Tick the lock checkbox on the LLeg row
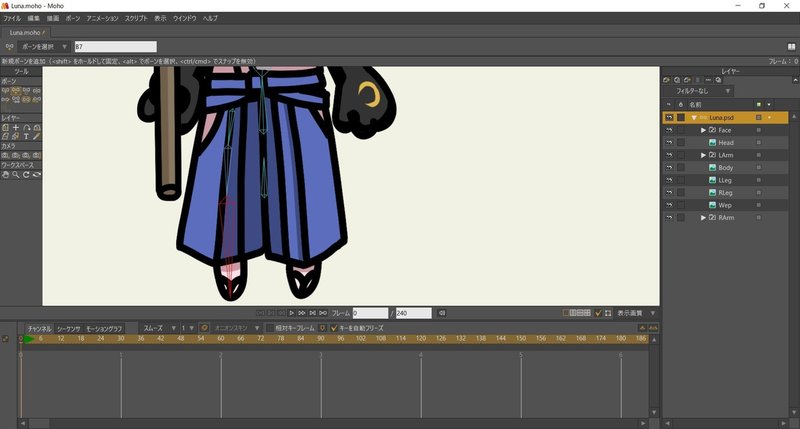 pyautogui.click(x=681, y=180)
